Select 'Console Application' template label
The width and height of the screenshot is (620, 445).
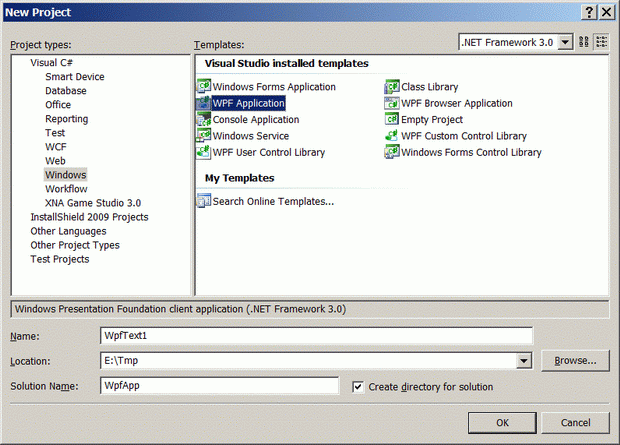tap(256, 119)
